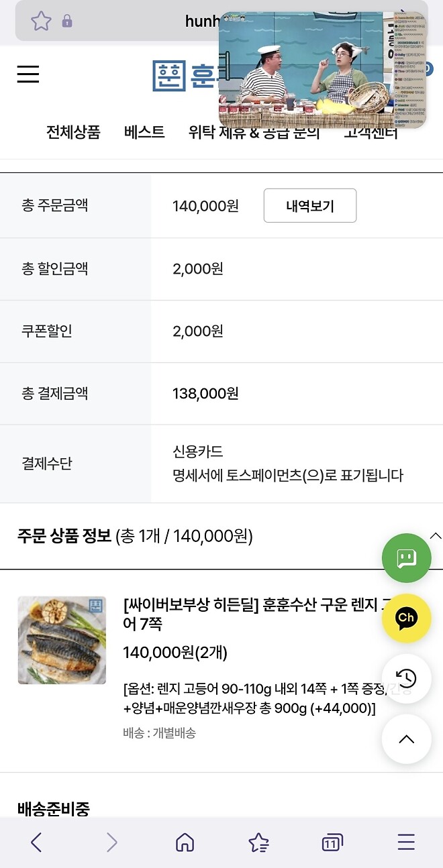Click the browser home icon
The width and height of the screenshot is (443, 868).
pyautogui.click(x=184, y=842)
